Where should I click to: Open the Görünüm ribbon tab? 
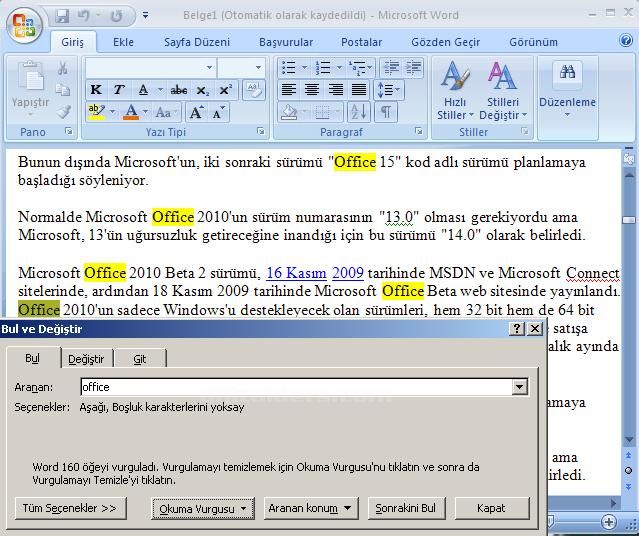[x=533, y=42]
